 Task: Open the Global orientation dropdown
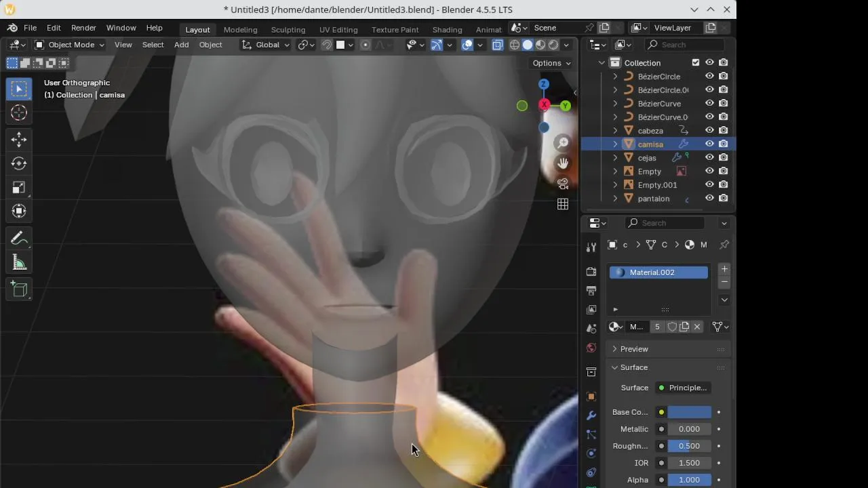tap(266, 45)
